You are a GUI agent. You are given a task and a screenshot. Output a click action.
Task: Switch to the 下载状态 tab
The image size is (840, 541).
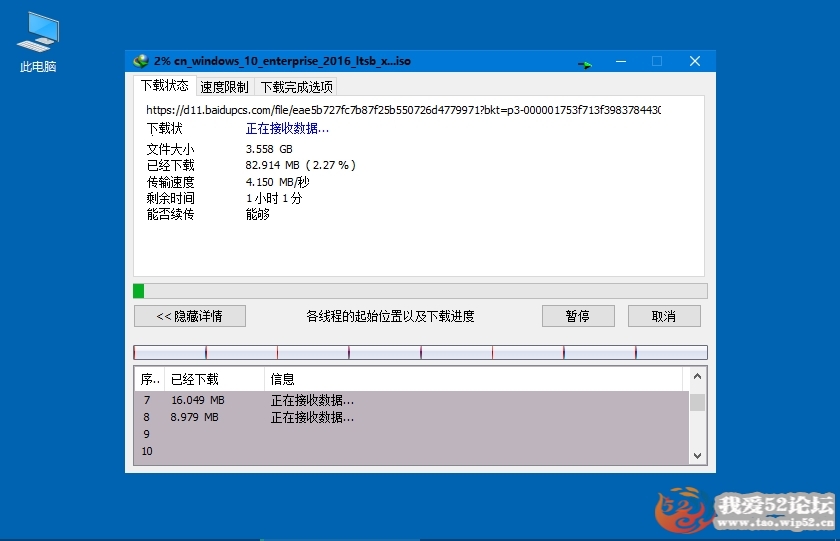pos(164,85)
